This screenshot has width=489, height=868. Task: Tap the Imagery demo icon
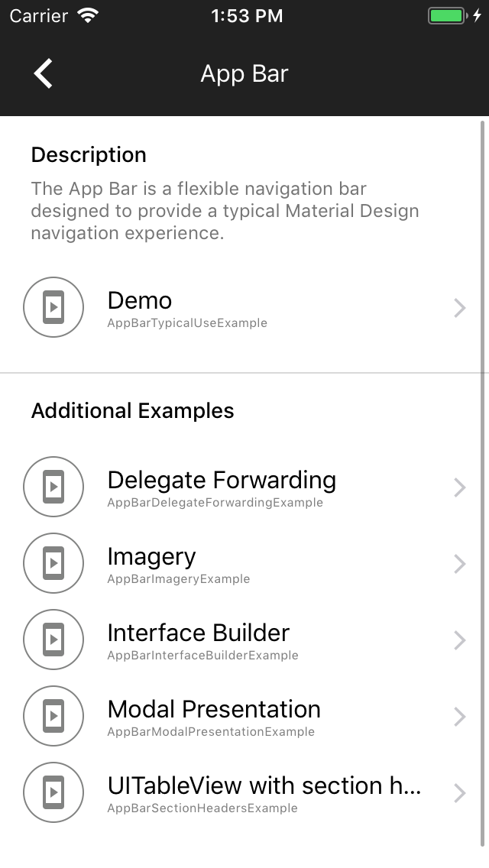click(53, 563)
